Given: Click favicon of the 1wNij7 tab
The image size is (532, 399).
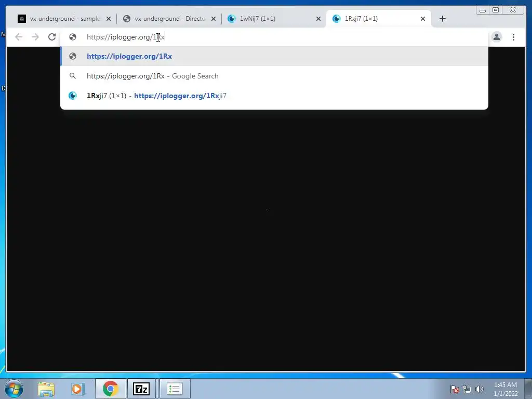Looking at the screenshot, I should [231, 19].
